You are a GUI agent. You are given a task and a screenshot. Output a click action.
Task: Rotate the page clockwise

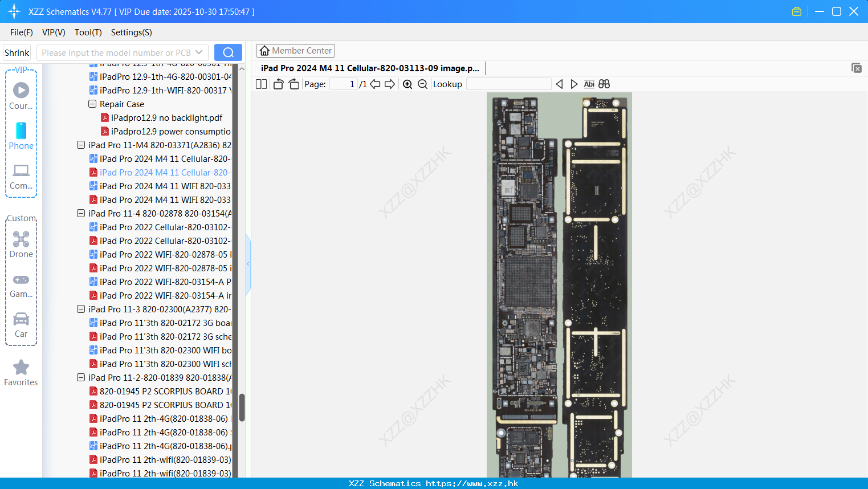click(x=294, y=84)
